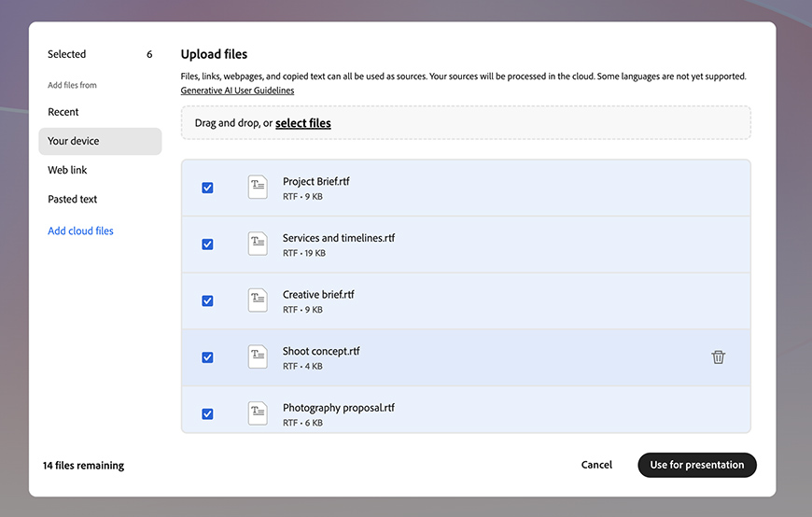Image resolution: width=812 pixels, height=517 pixels.
Task: Click Add cloud files link
Action: click(80, 231)
